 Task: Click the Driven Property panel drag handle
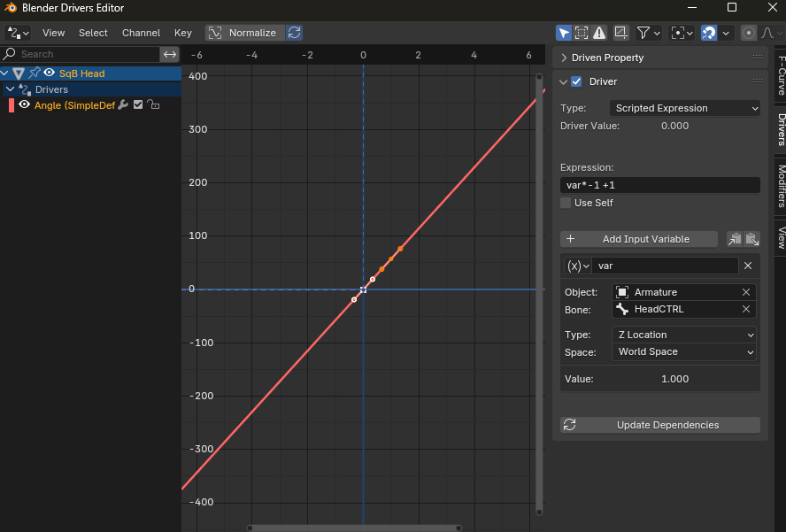[758, 58]
